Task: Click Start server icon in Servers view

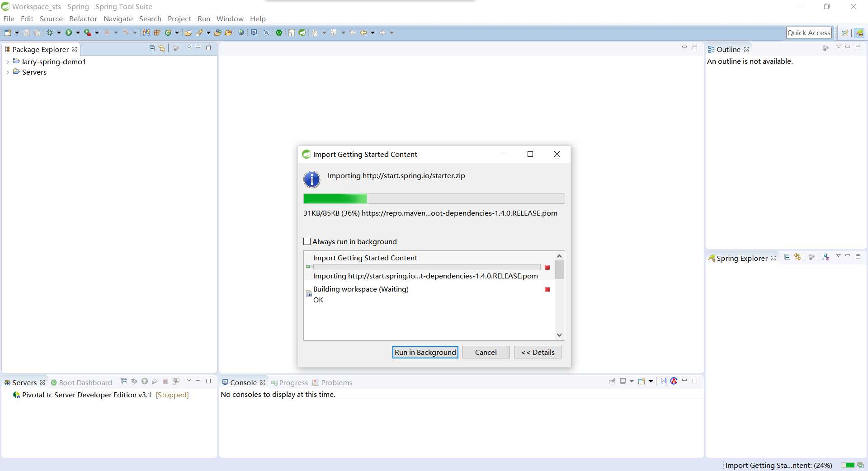Action: tap(145, 381)
